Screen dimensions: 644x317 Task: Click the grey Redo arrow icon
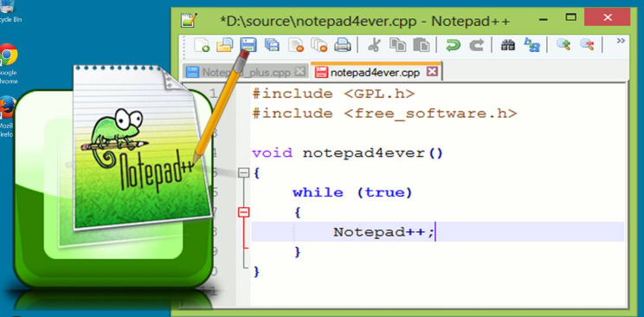click(x=476, y=44)
